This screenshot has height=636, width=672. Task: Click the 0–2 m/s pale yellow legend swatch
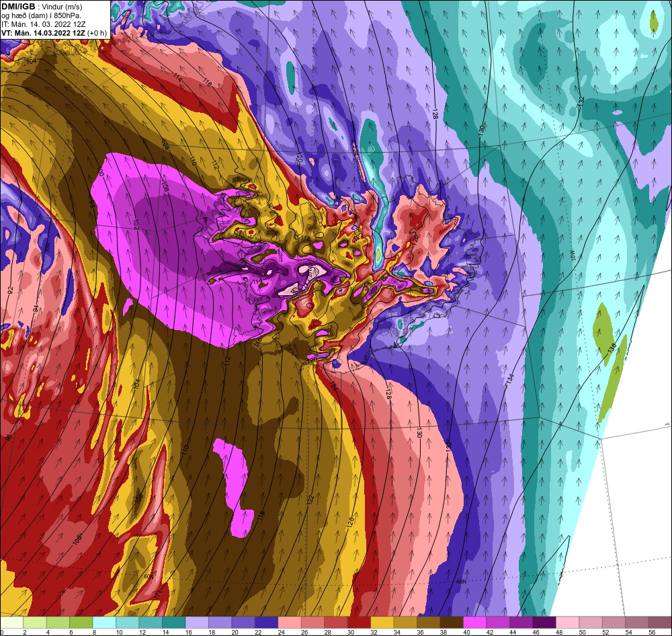pos(11,623)
